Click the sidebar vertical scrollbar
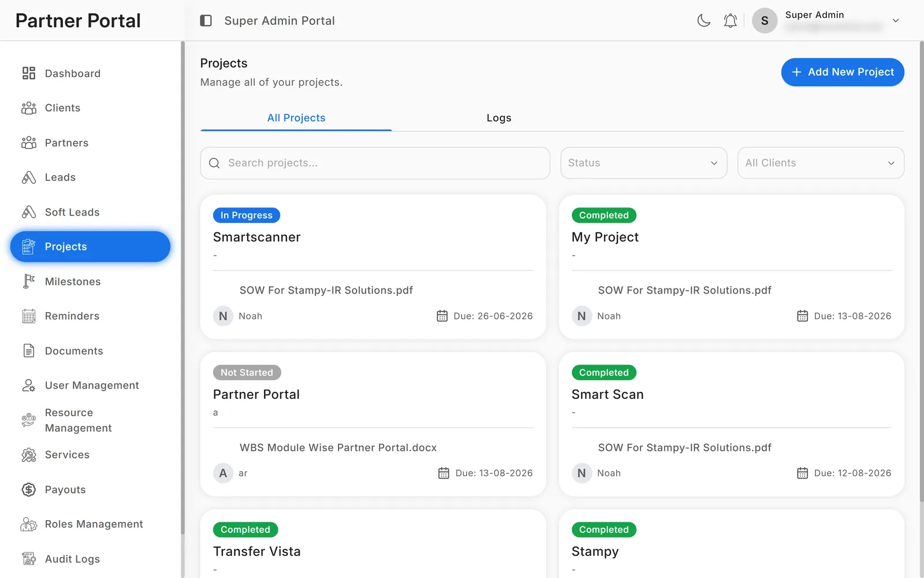The width and height of the screenshot is (924, 578). [x=182, y=289]
